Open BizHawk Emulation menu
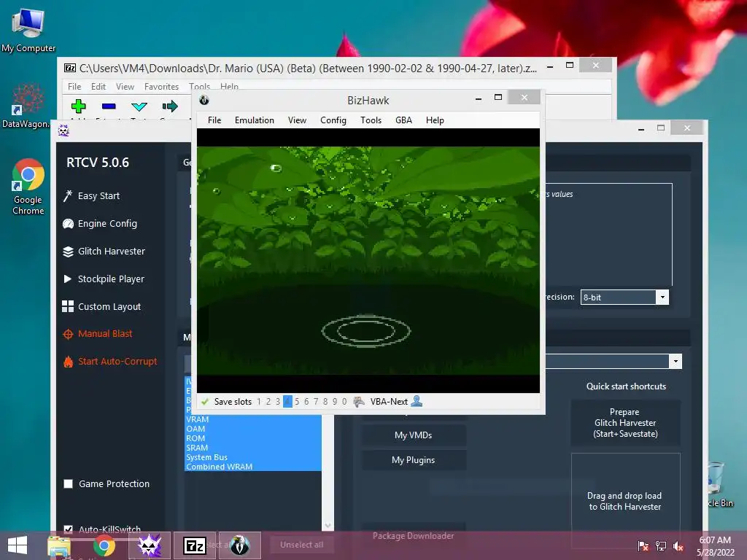This screenshot has height=560, width=747. (x=255, y=120)
